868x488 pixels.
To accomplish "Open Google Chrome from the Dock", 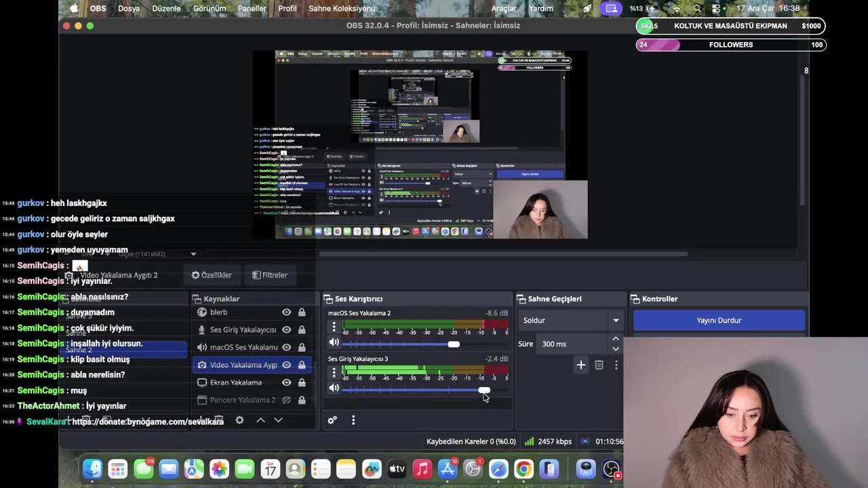I will pos(524,469).
